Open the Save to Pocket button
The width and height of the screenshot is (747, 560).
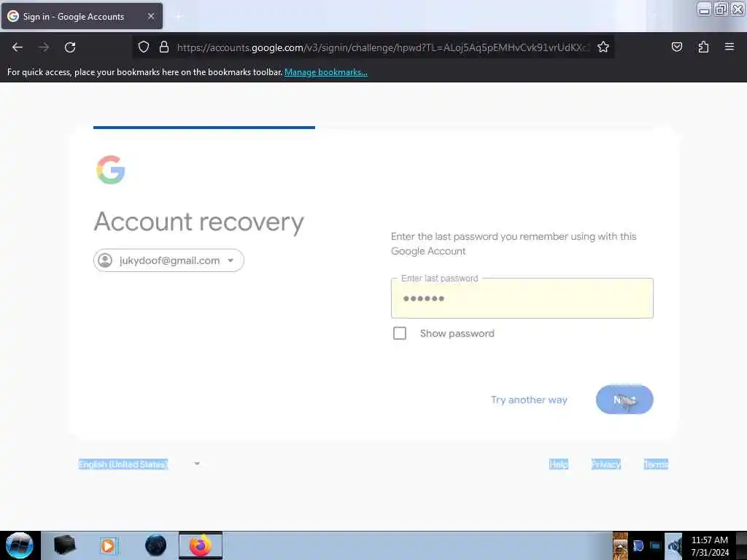click(x=676, y=47)
